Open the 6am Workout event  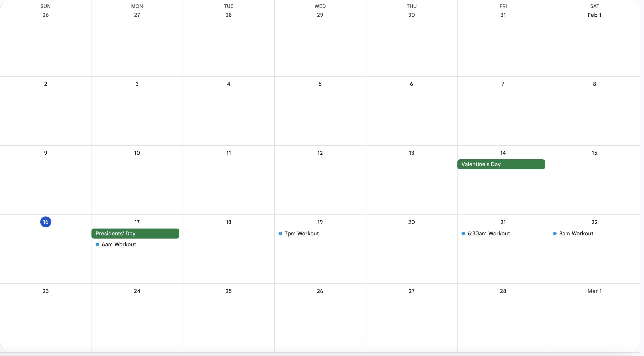pos(119,244)
